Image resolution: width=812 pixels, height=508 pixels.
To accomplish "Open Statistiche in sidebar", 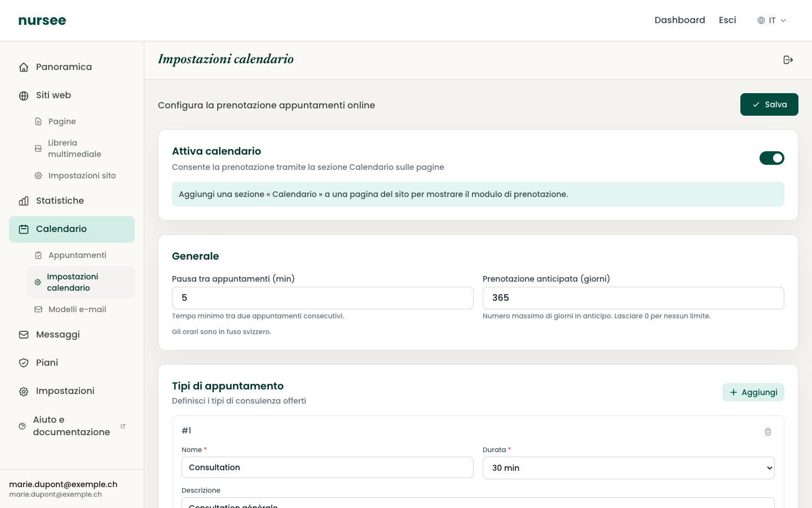I will coord(72,201).
